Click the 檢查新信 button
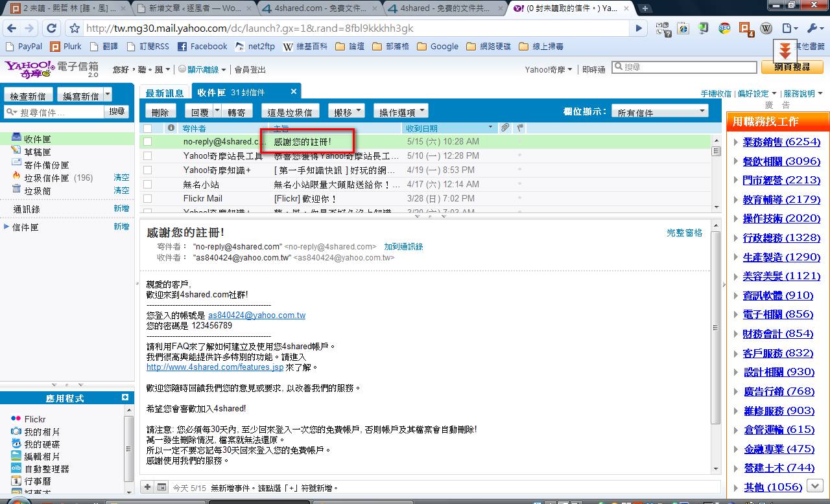Screen dimensions: 830x504 click(28, 95)
